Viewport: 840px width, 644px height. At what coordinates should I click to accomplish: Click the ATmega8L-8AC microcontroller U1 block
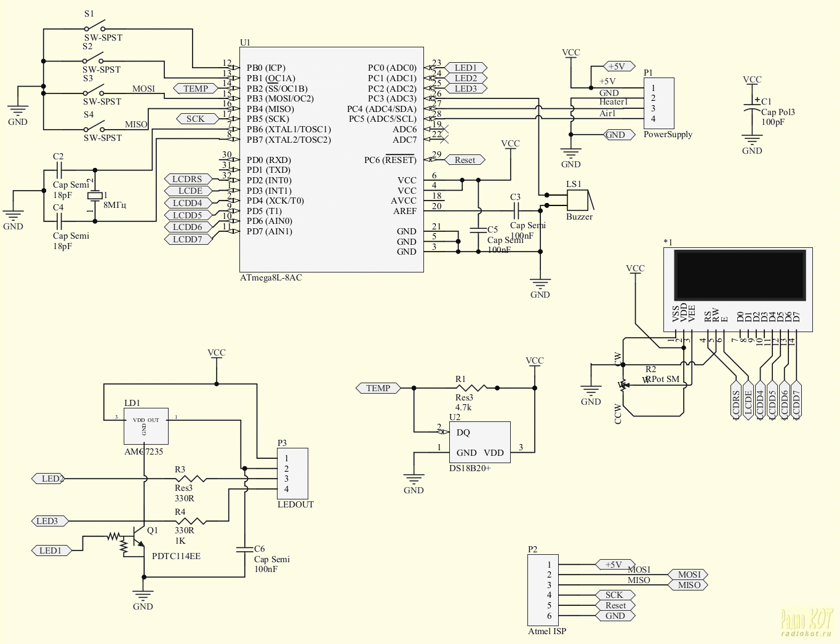331,159
